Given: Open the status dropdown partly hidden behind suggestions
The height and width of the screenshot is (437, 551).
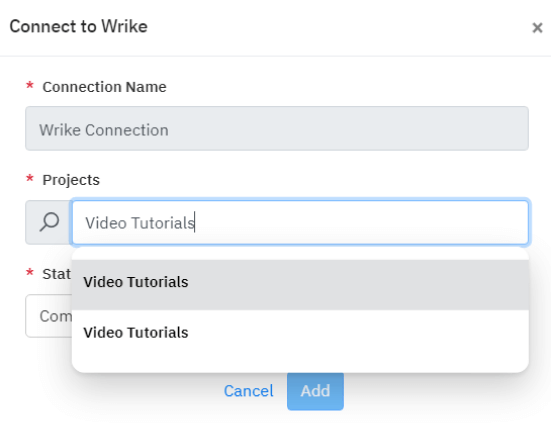Looking at the screenshot, I should tap(48, 316).
